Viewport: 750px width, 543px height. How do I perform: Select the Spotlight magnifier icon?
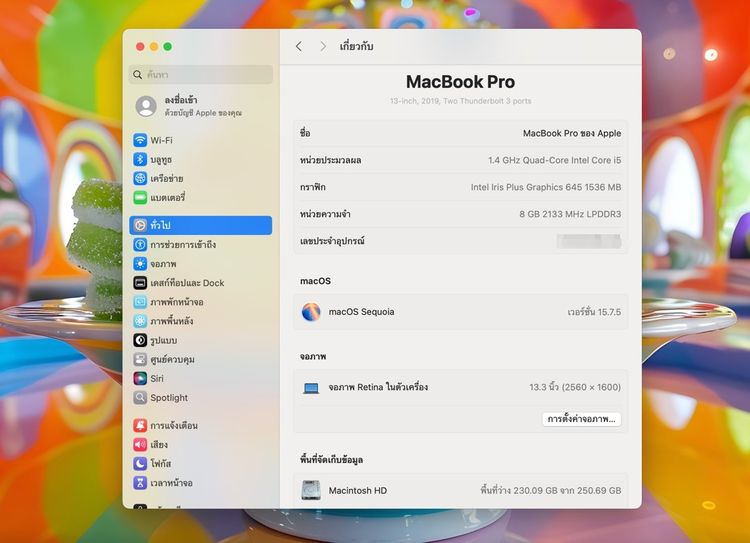[x=140, y=398]
